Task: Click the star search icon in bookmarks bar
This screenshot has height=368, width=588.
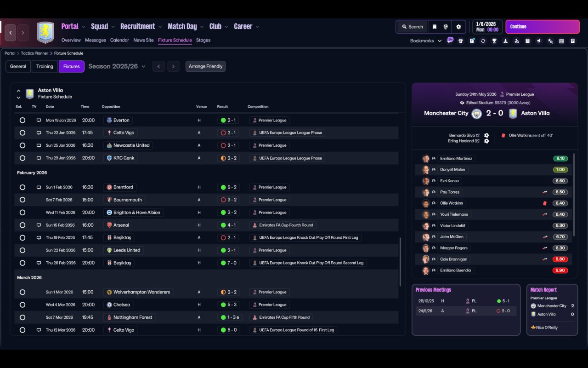Action: [x=550, y=41]
